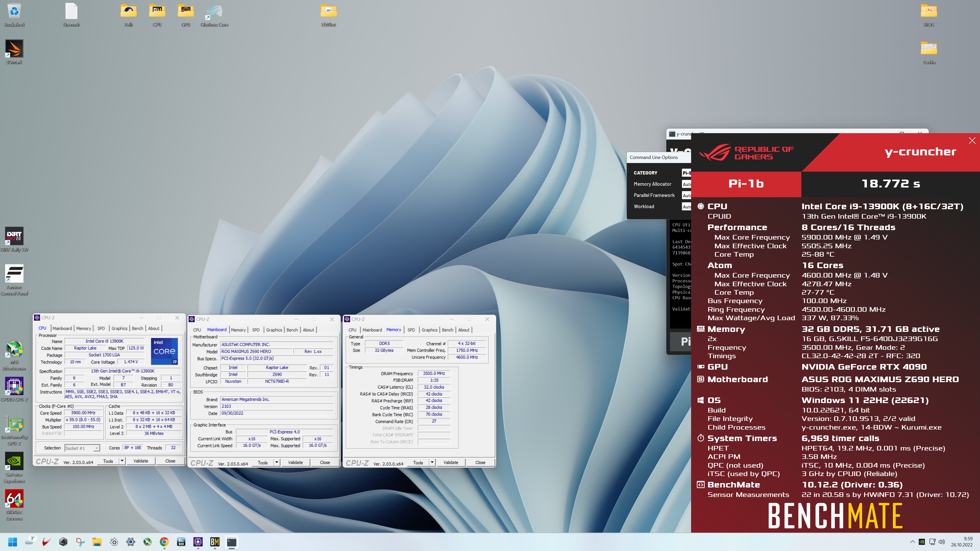Click Close in the Memory CPU-Z window
Image resolution: width=980 pixels, height=551 pixels.
(x=480, y=462)
